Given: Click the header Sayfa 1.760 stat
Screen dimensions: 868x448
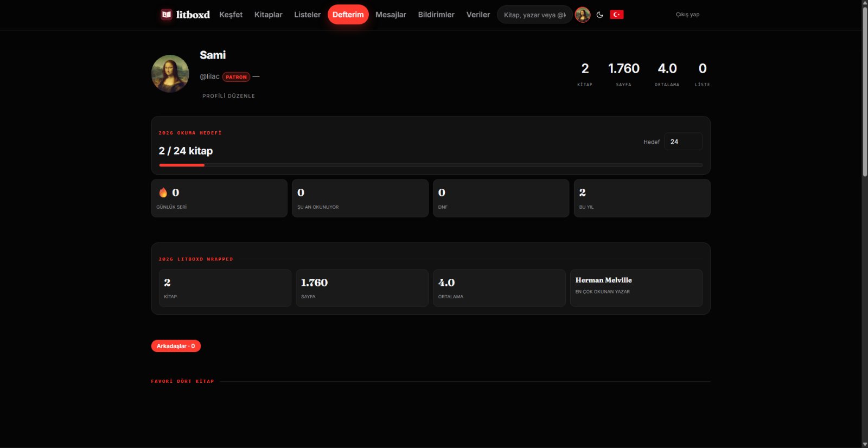Looking at the screenshot, I should [624, 74].
